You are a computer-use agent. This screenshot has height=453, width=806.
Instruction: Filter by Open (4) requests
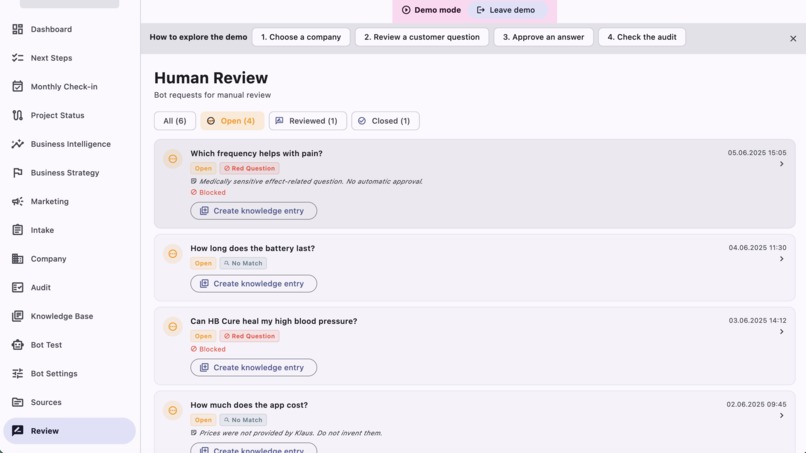pyautogui.click(x=232, y=121)
